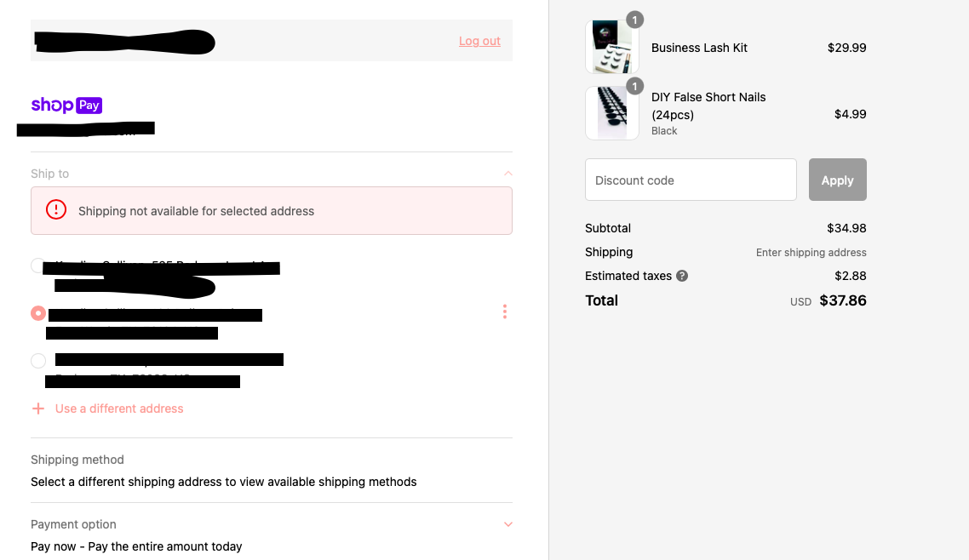Click quantity badge on Business Lash Kit

tap(634, 20)
